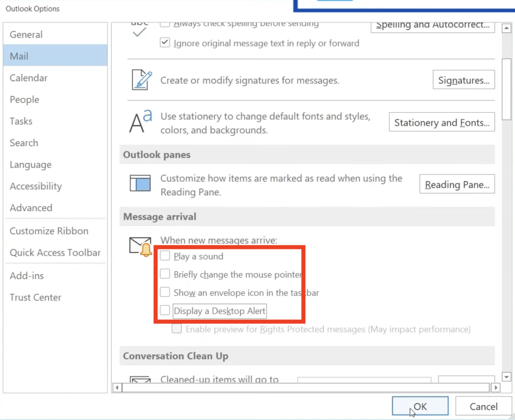Open Reading Pane settings

pos(457,184)
